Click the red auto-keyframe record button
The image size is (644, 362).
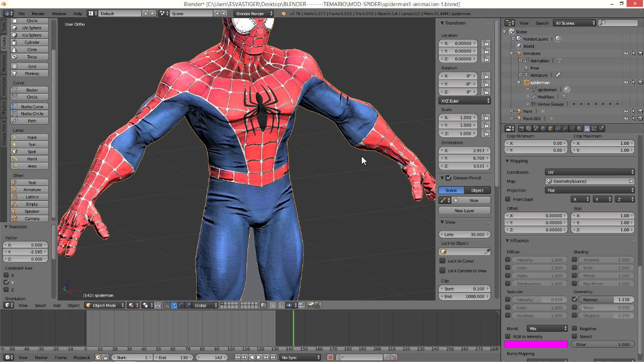(330, 357)
